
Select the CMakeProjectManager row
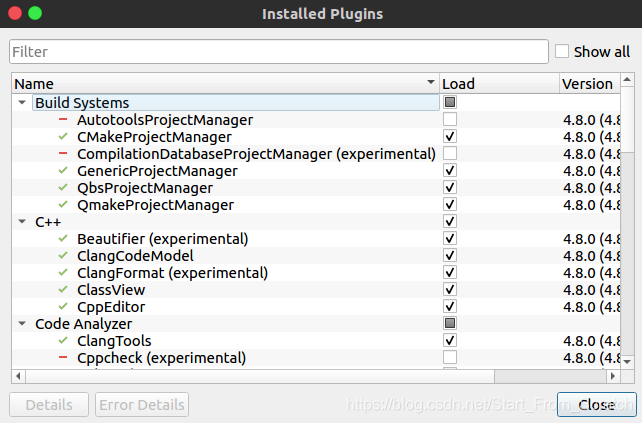pyautogui.click(x=316, y=136)
